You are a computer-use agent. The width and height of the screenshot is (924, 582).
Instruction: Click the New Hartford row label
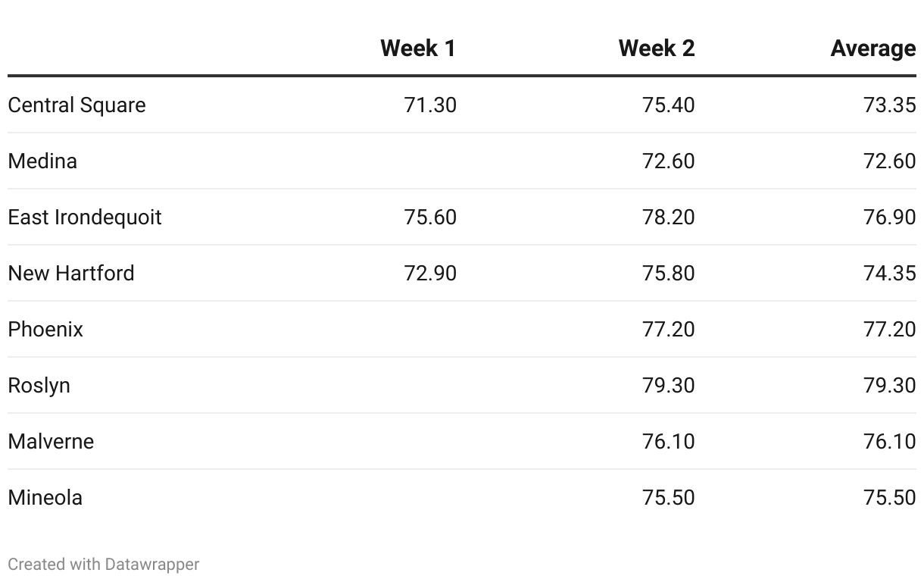[71, 273]
